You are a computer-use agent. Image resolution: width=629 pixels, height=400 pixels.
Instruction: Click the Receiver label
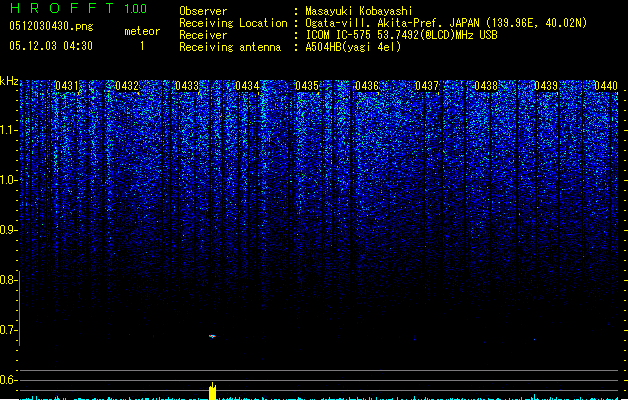click(x=203, y=35)
